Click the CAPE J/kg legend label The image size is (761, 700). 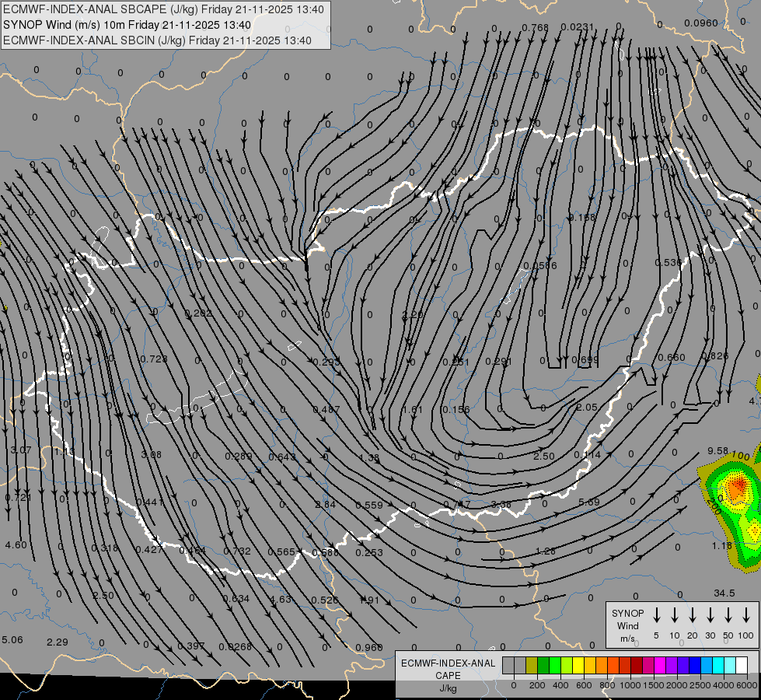(x=448, y=676)
